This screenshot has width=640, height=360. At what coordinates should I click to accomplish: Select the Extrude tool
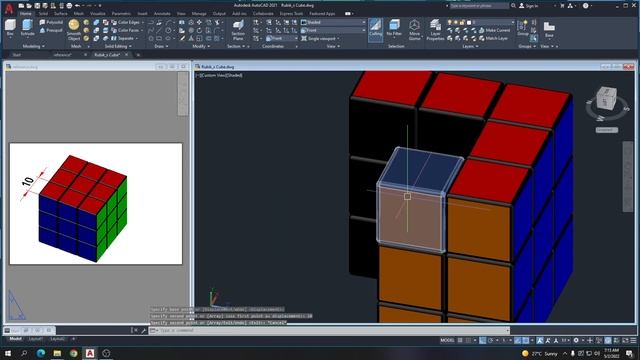point(27,28)
